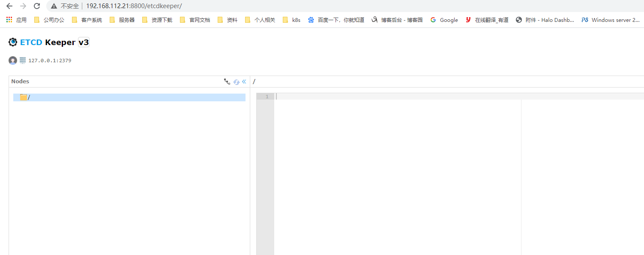Open the user avatar icon
The width and height of the screenshot is (644, 255).
pyautogui.click(x=13, y=61)
